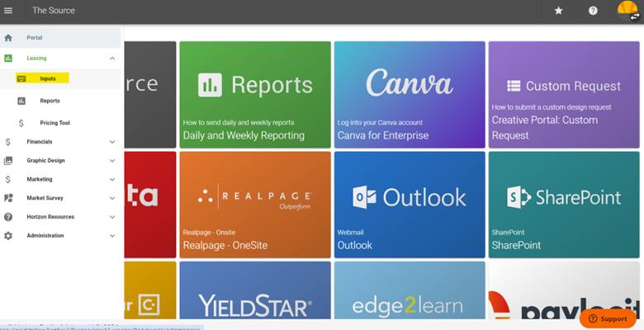
Task: Click the favorites star icon
Action: point(559,11)
